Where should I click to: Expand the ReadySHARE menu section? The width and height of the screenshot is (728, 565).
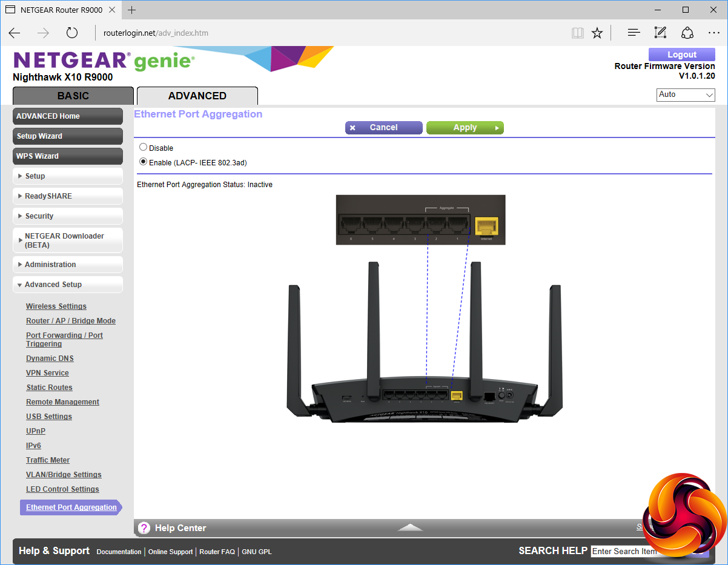68,196
